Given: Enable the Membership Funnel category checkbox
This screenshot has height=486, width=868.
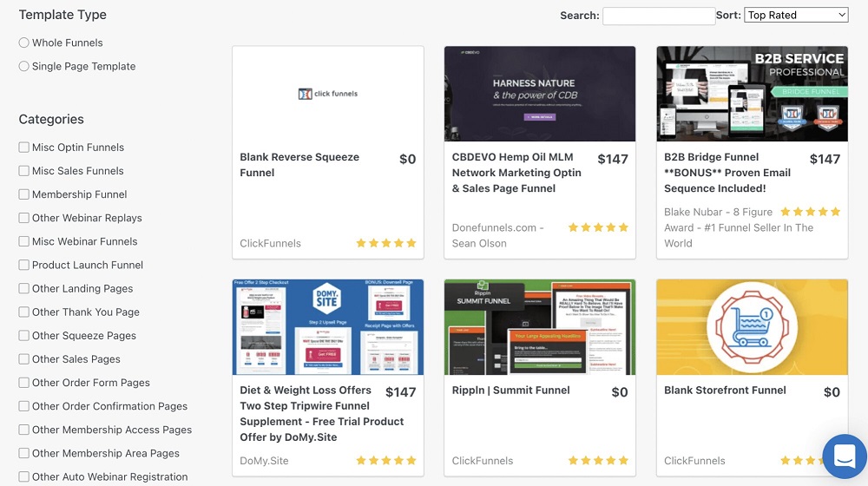Looking at the screenshot, I should pyautogui.click(x=23, y=194).
